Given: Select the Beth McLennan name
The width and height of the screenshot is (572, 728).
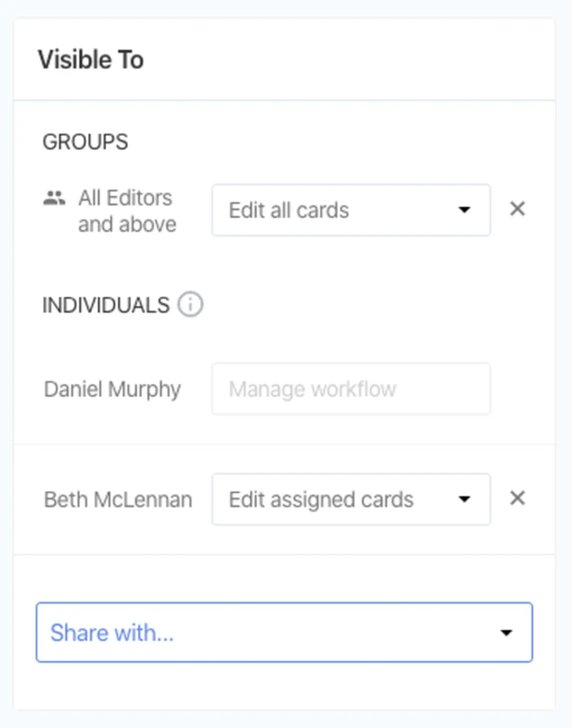Looking at the screenshot, I should (118, 500).
